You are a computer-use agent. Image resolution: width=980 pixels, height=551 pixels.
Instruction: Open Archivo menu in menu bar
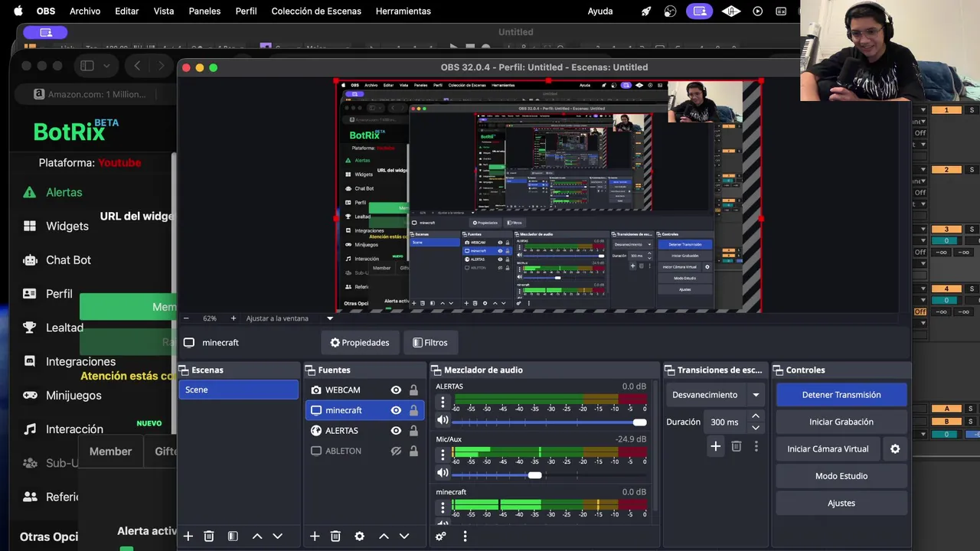[x=85, y=11]
